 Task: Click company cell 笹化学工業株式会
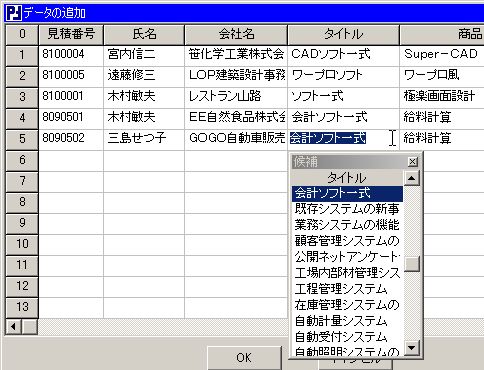[236, 55]
